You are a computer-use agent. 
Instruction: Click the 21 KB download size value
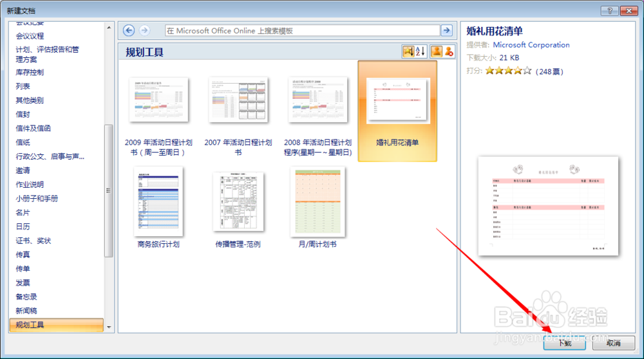tap(509, 57)
